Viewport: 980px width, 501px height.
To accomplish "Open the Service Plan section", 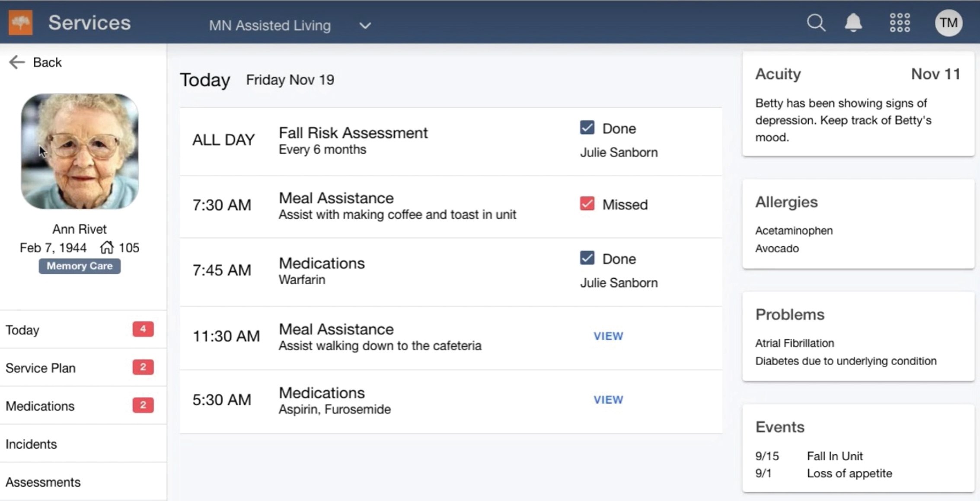I will click(x=40, y=368).
